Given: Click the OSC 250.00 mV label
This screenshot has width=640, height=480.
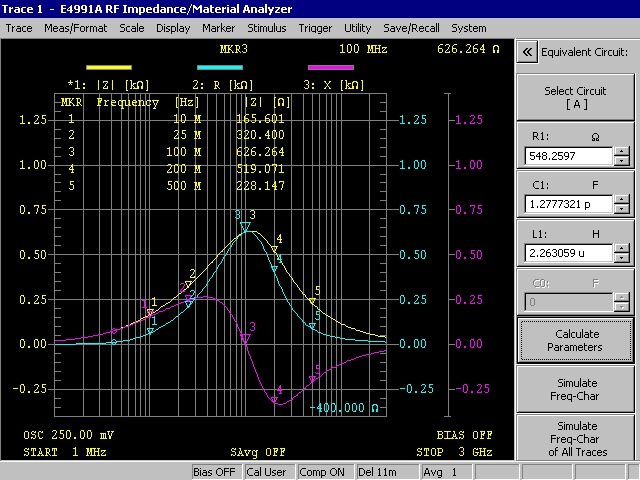Looking at the screenshot, I should click(x=69, y=435).
